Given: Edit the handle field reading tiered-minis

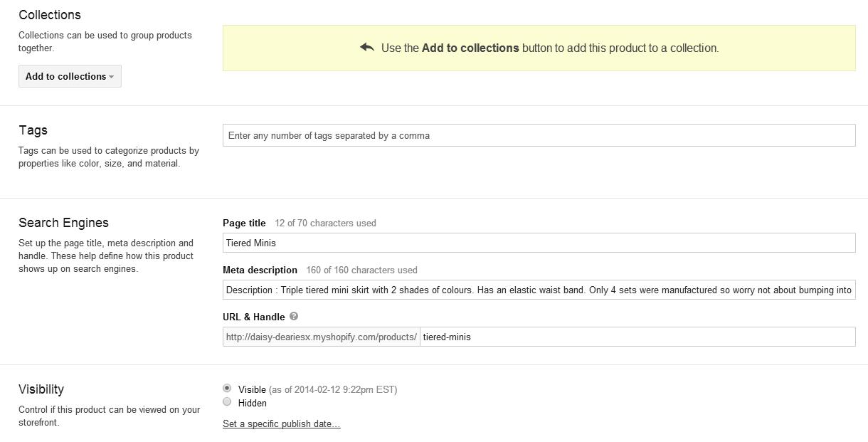Looking at the screenshot, I should point(637,337).
